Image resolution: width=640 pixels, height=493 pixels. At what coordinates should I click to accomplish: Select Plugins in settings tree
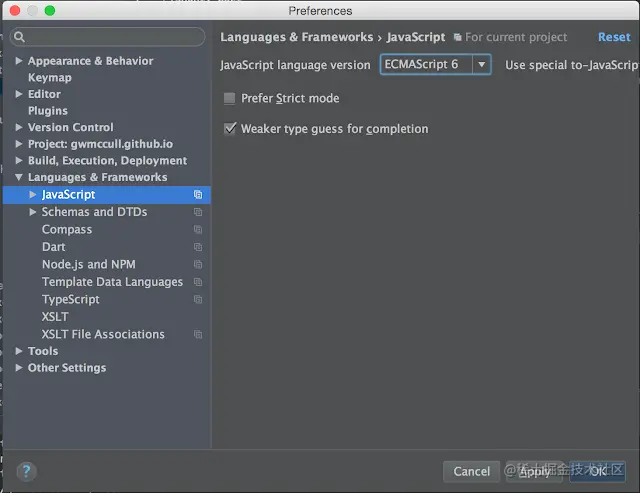click(x=48, y=111)
